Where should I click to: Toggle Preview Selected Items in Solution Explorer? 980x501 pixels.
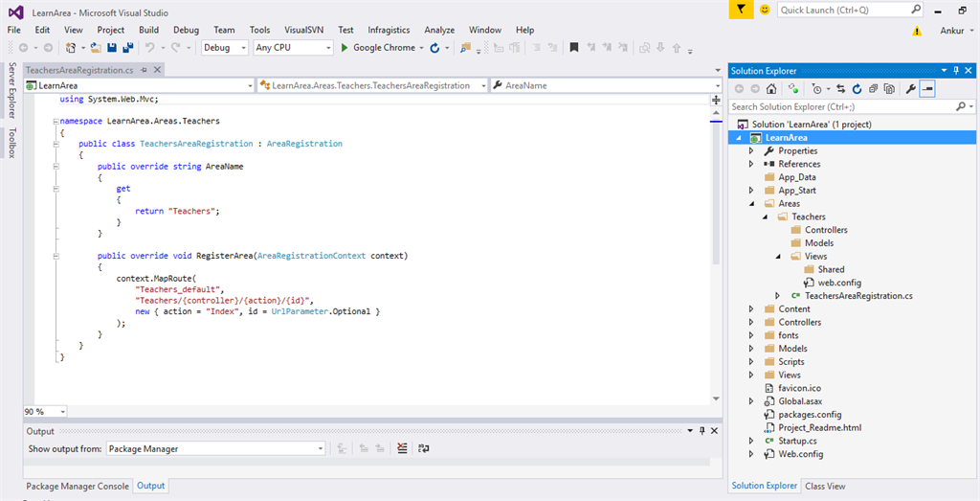[x=927, y=89]
